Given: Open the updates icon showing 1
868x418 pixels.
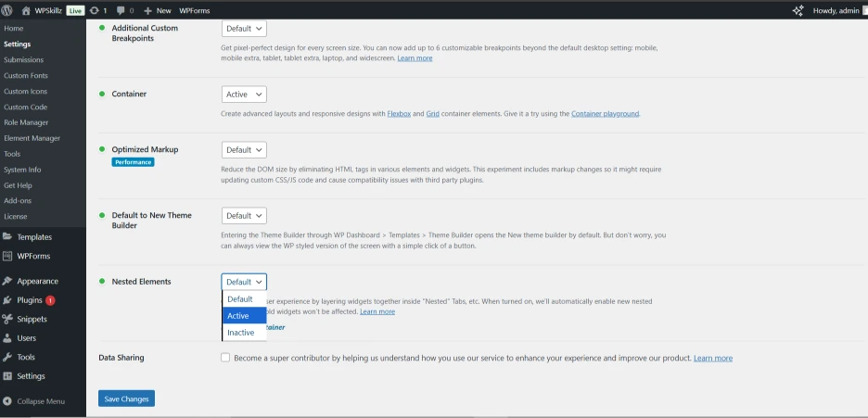Looking at the screenshot, I should click(94, 10).
